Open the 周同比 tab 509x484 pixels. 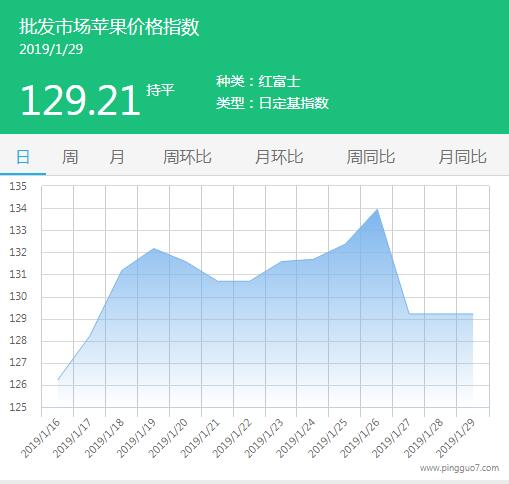click(371, 157)
